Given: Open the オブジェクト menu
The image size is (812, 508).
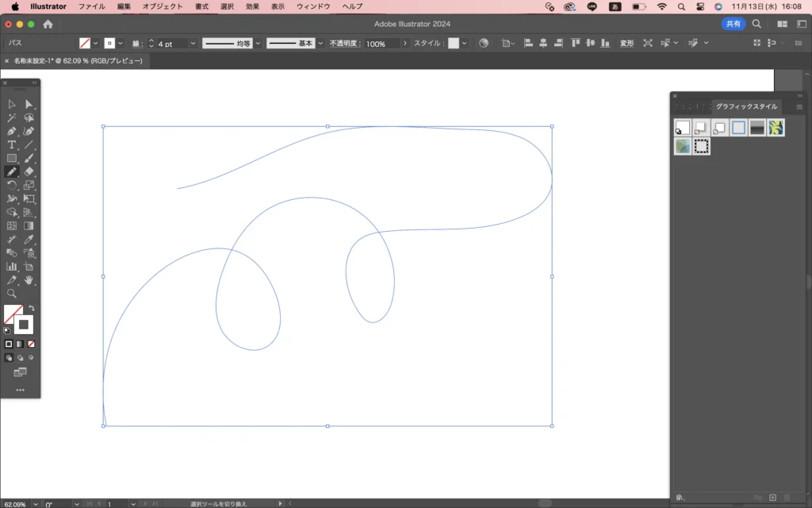Looking at the screenshot, I should pyautogui.click(x=161, y=6).
